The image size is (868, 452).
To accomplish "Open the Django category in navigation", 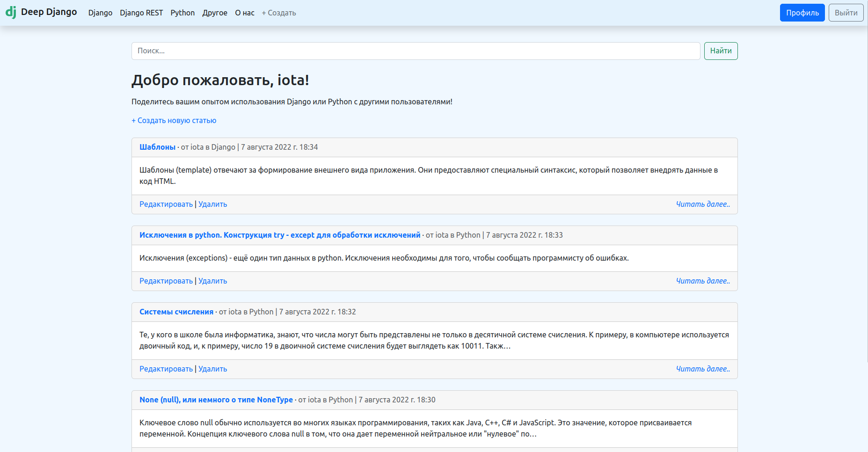I will coord(100,13).
